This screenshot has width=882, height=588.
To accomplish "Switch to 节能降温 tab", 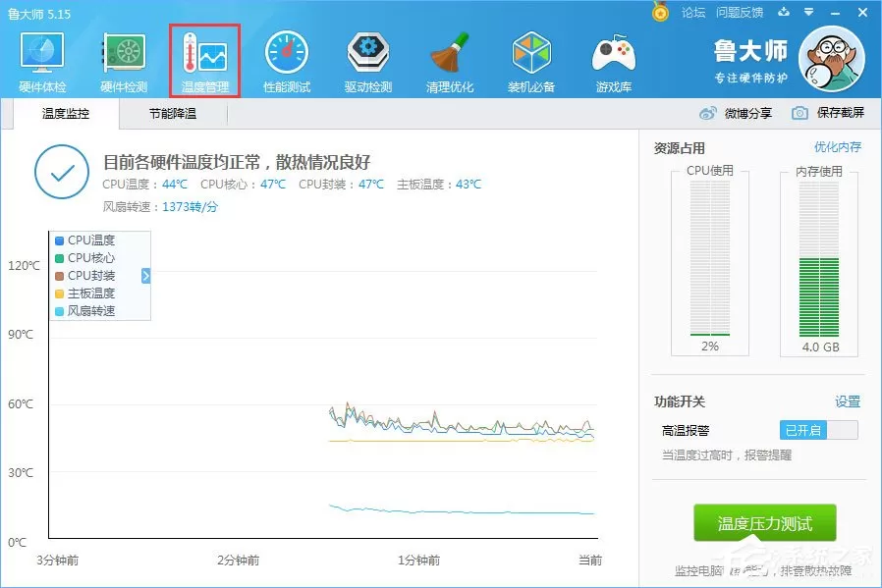I will coord(173,114).
